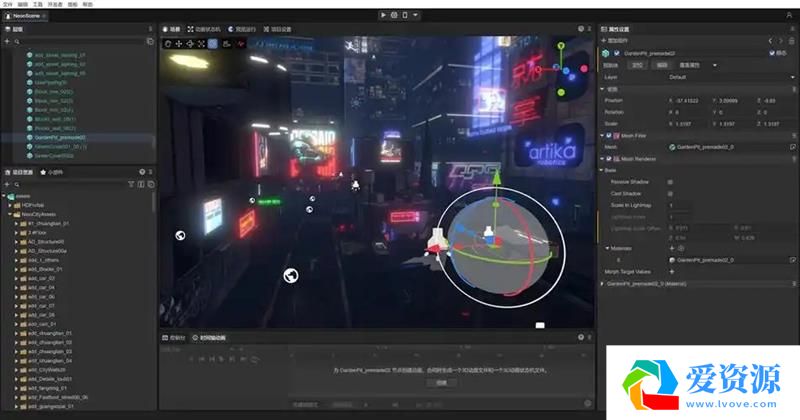Open the gear icon next to Materials plus
800x420 pixels.
(x=681, y=248)
